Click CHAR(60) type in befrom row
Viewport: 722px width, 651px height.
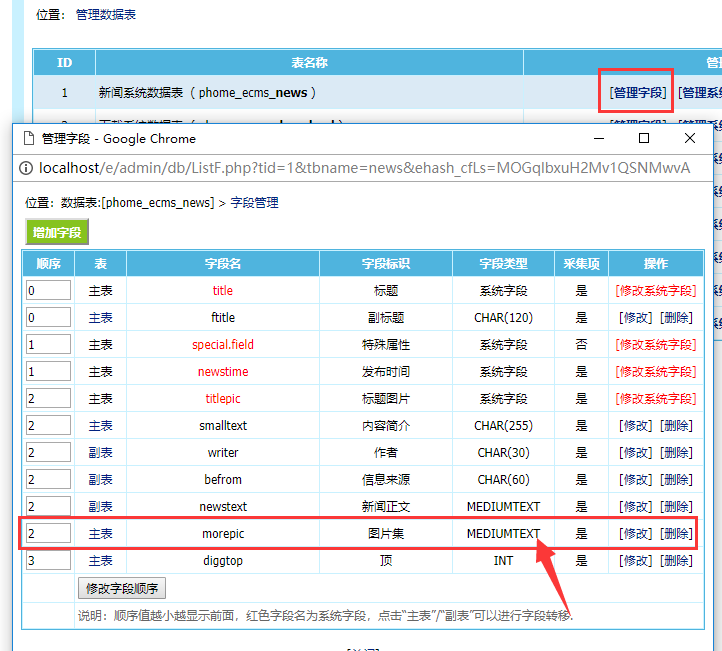[x=503, y=480]
